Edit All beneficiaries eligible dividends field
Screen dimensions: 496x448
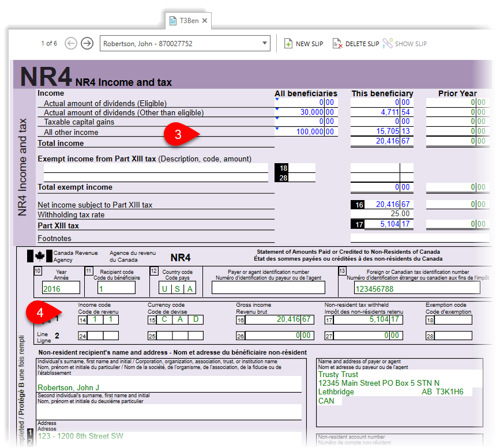pos(306,103)
